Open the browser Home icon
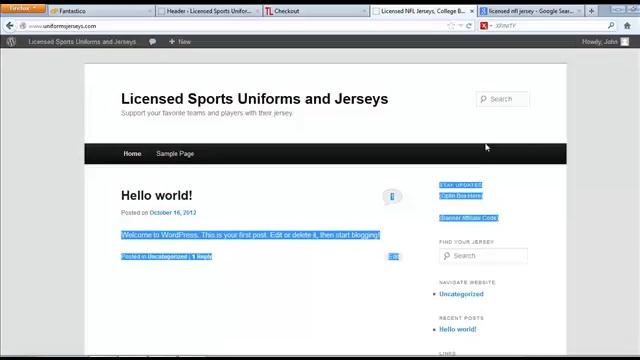 [627, 26]
